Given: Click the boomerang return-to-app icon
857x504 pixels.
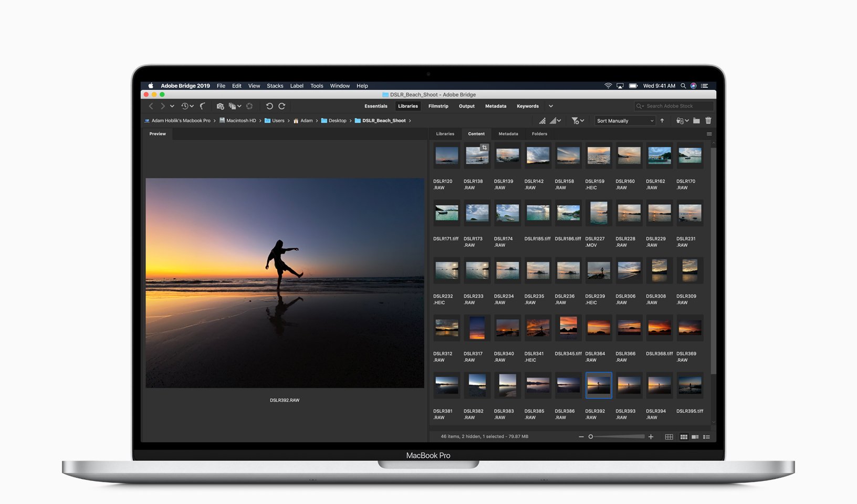Looking at the screenshot, I should (202, 106).
